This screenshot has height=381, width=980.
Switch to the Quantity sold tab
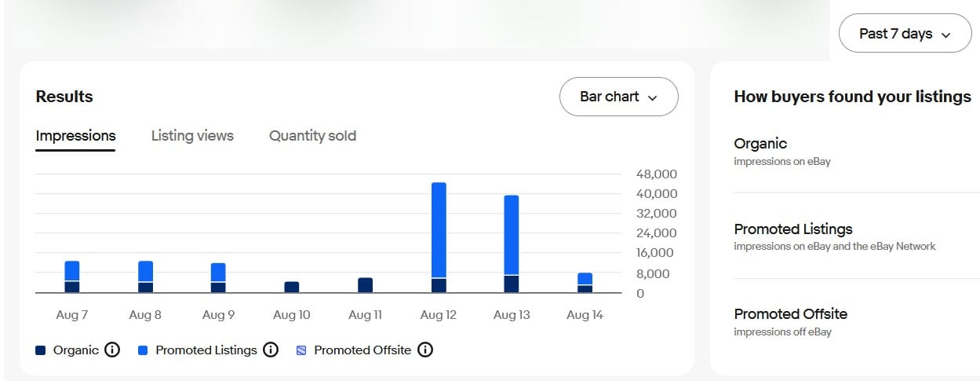[312, 136]
